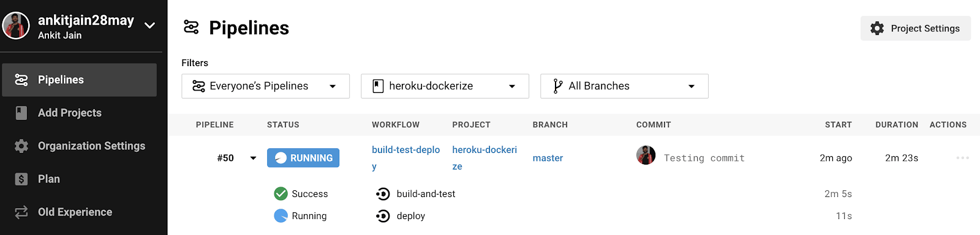
Task: Open the All Branches filter dropdown
Action: pyautogui.click(x=624, y=86)
